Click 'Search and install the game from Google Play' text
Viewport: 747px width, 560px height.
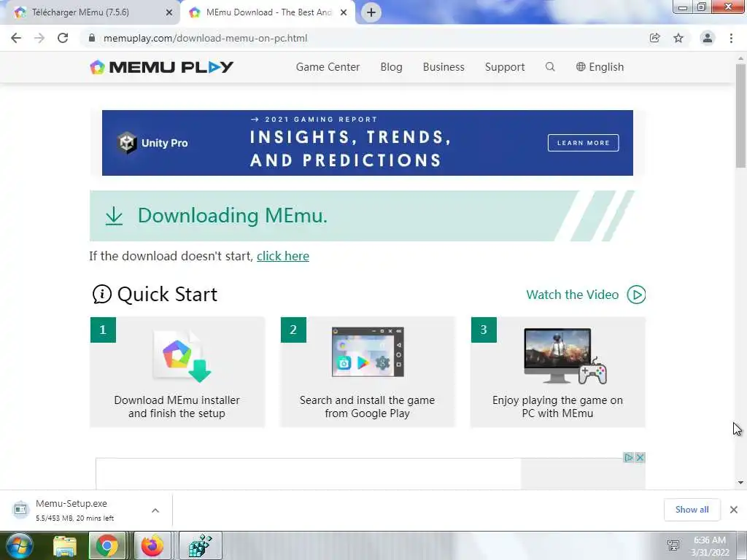pyautogui.click(x=368, y=407)
